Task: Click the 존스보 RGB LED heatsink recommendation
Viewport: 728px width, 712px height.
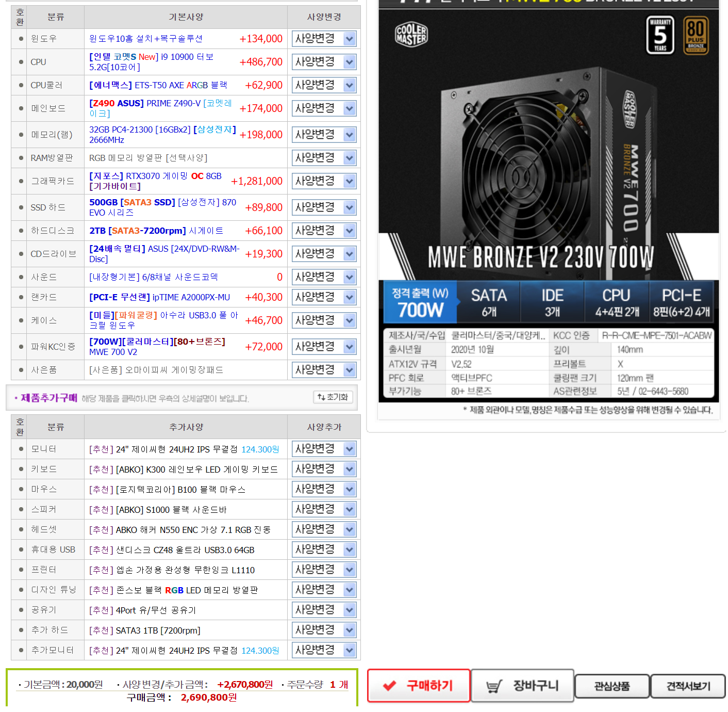Action: (x=174, y=590)
